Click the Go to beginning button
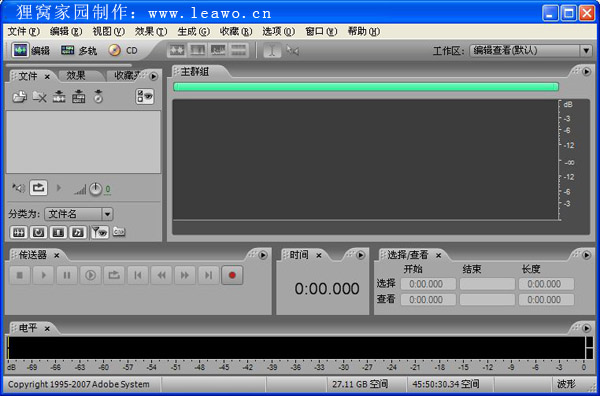 click(138, 275)
